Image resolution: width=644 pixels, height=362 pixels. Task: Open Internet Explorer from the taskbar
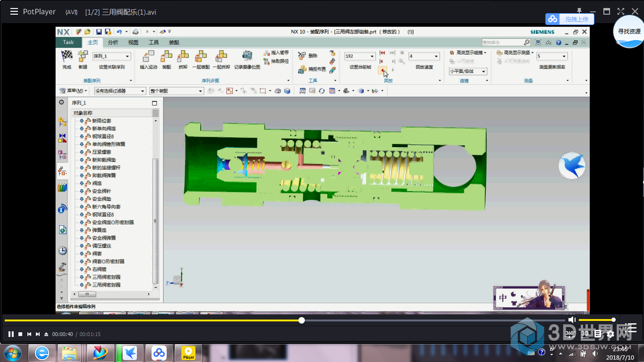(42, 353)
